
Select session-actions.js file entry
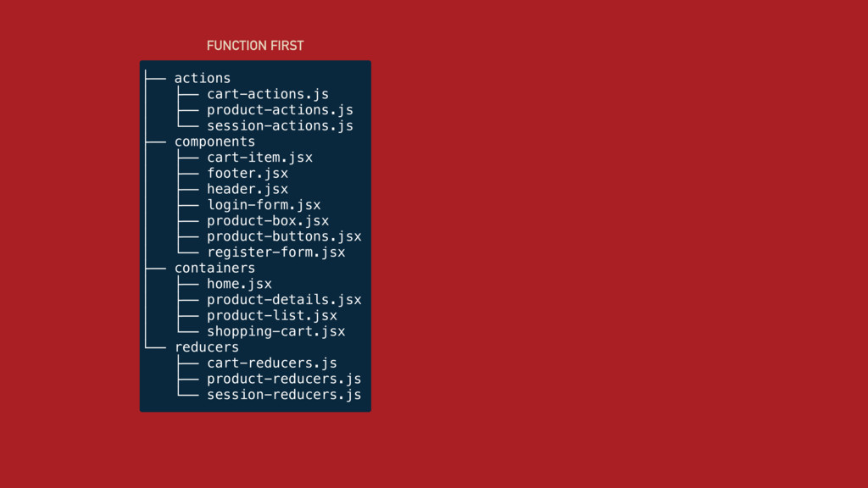(x=280, y=125)
